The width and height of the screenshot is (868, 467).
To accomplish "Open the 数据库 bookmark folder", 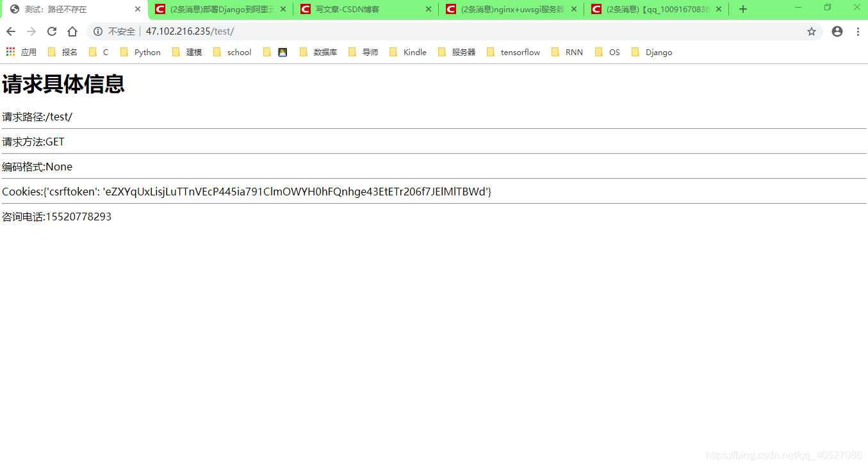I will pyautogui.click(x=318, y=52).
